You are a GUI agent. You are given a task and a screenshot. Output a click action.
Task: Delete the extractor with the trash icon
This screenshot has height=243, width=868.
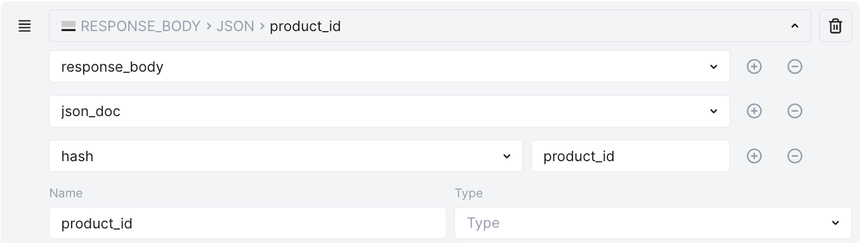(836, 26)
